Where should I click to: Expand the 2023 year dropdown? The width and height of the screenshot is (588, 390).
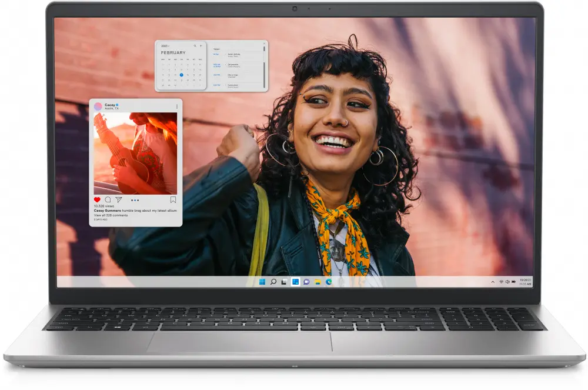coord(165,46)
